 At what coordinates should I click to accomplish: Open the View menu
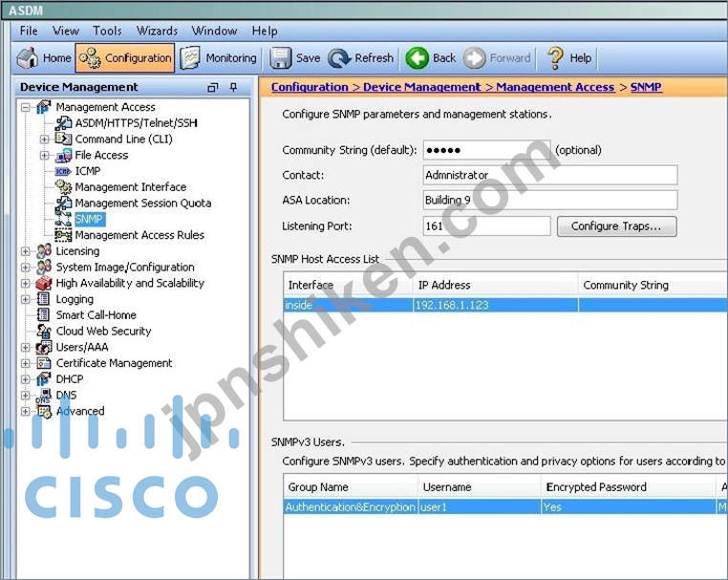pyautogui.click(x=66, y=32)
